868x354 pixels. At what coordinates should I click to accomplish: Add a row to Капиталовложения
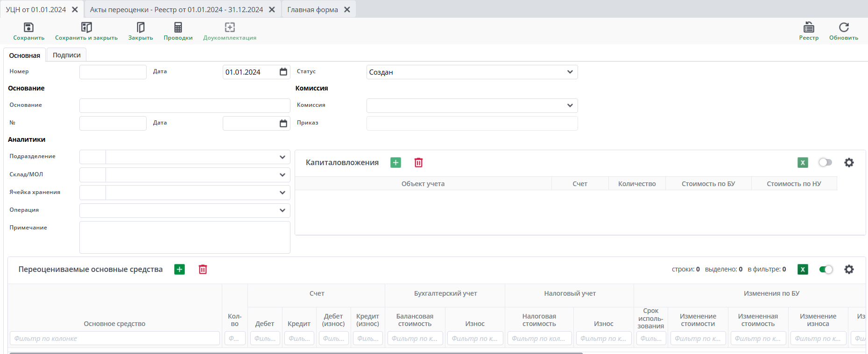(x=395, y=162)
